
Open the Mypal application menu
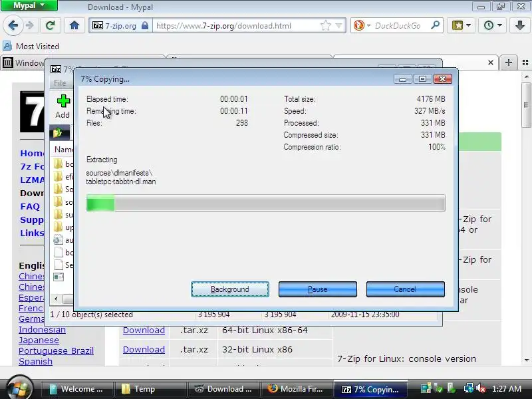(x=29, y=5)
